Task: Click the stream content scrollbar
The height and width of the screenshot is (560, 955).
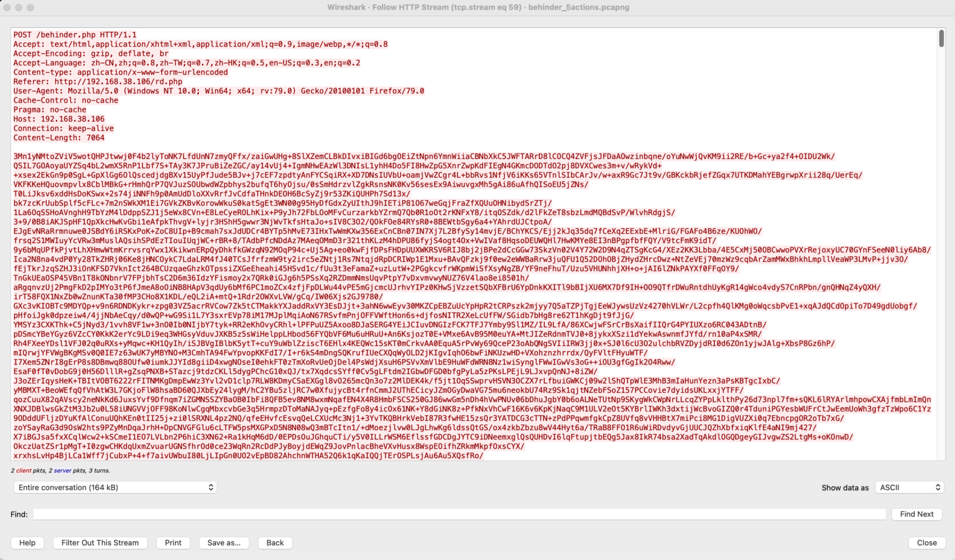Action: (939, 37)
